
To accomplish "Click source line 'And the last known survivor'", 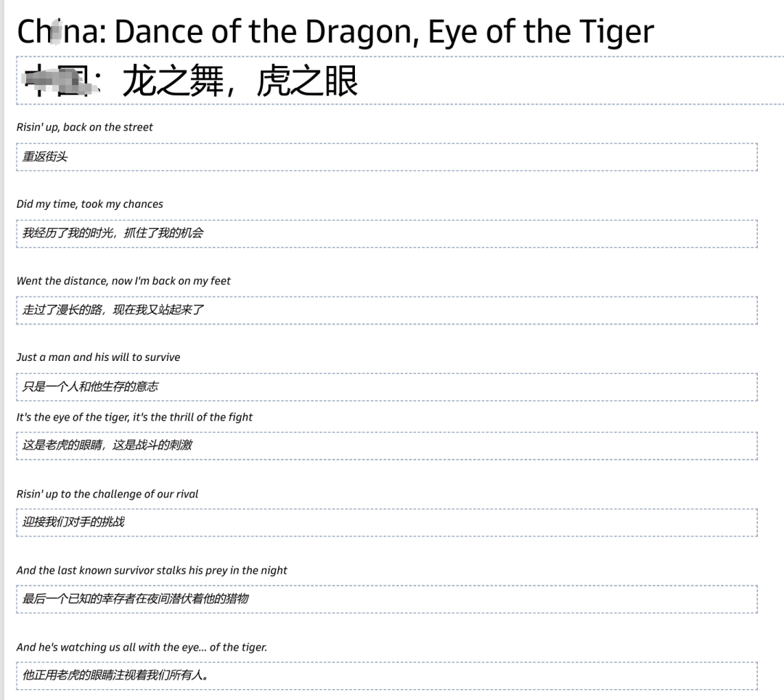I will [x=152, y=571].
